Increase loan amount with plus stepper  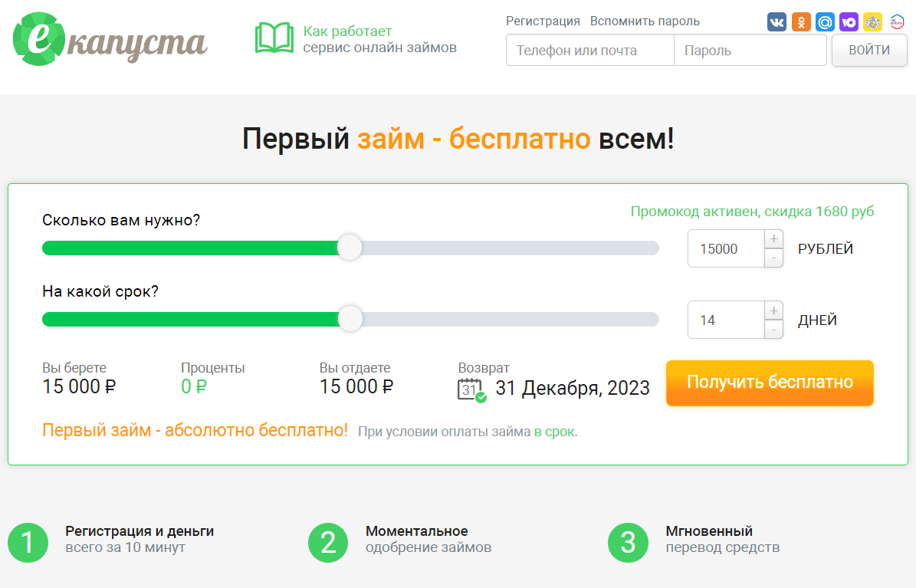tap(773, 239)
